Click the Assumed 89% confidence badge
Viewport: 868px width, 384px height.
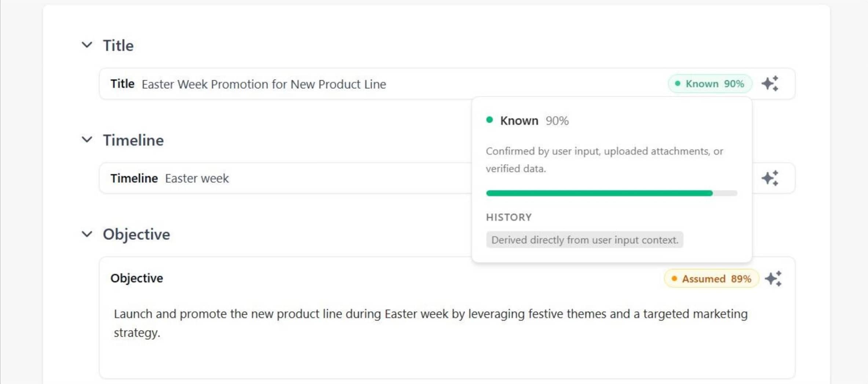click(711, 279)
